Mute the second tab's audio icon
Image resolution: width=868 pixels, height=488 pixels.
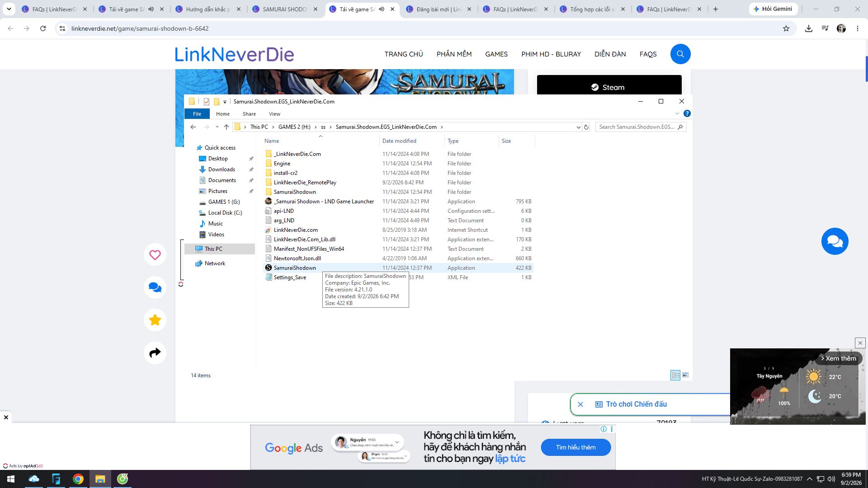click(151, 9)
